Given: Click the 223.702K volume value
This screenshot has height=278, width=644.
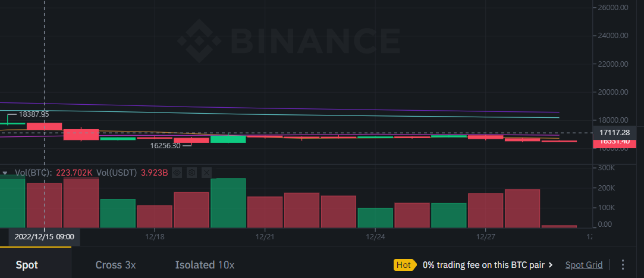Looking at the screenshot, I should [x=74, y=173].
